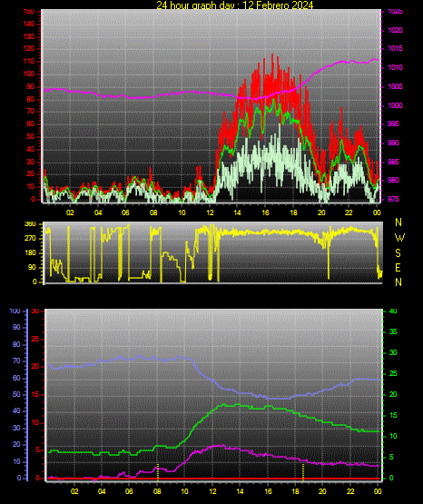The height and width of the screenshot is (504, 423).
Task: Click the 24 hour graph date title
Action: click(235, 5)
